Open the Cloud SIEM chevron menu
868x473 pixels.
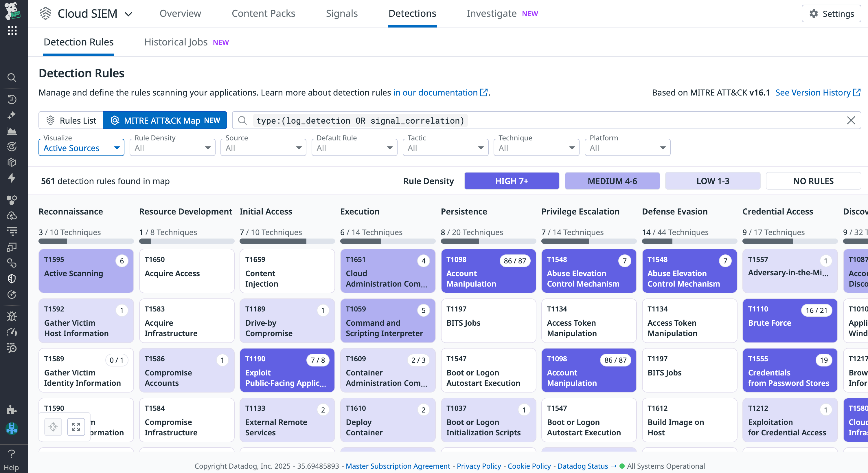pyautogui.click(x=129, y=14)
